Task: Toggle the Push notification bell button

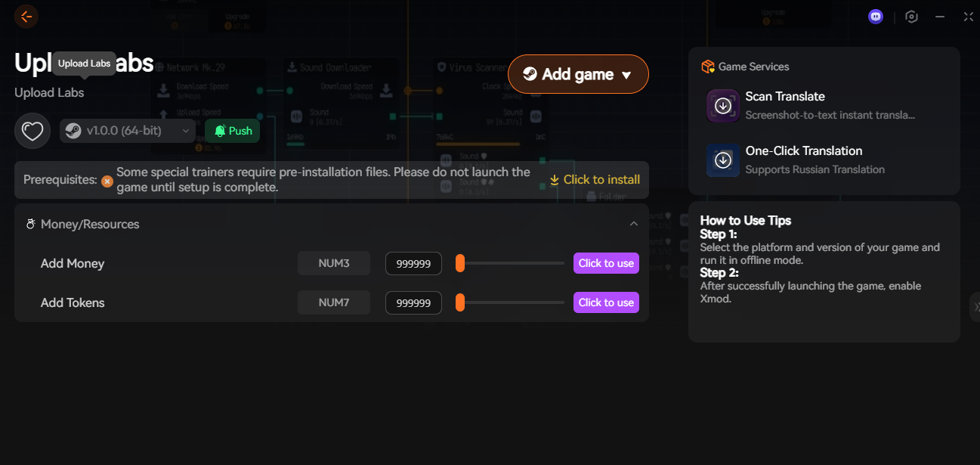Action: tap(233, 131)
